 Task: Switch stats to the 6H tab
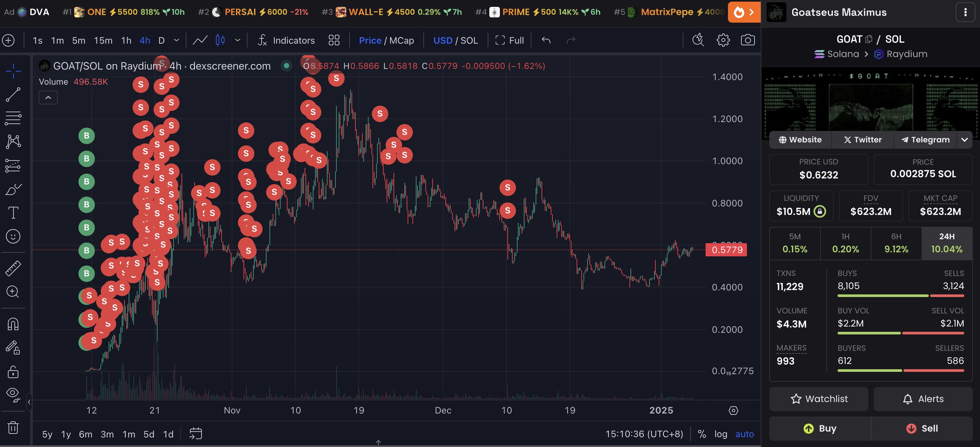point(896,244)
